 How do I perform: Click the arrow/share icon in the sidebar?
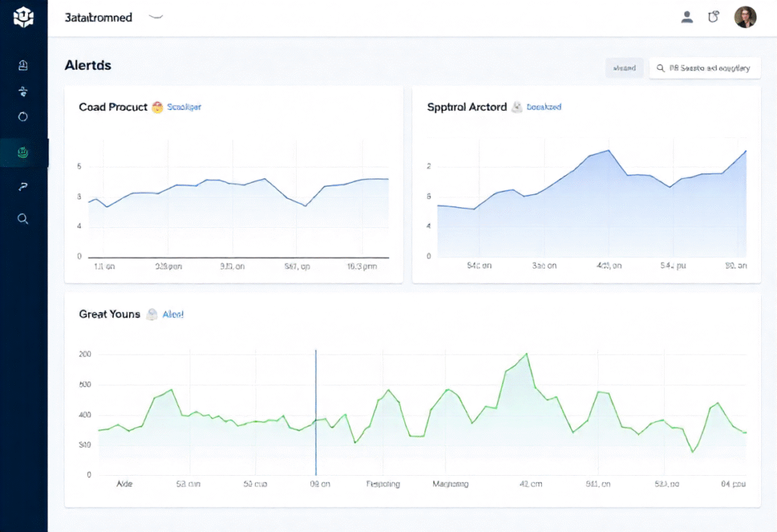pyautogui.click(x=23, y=186)
